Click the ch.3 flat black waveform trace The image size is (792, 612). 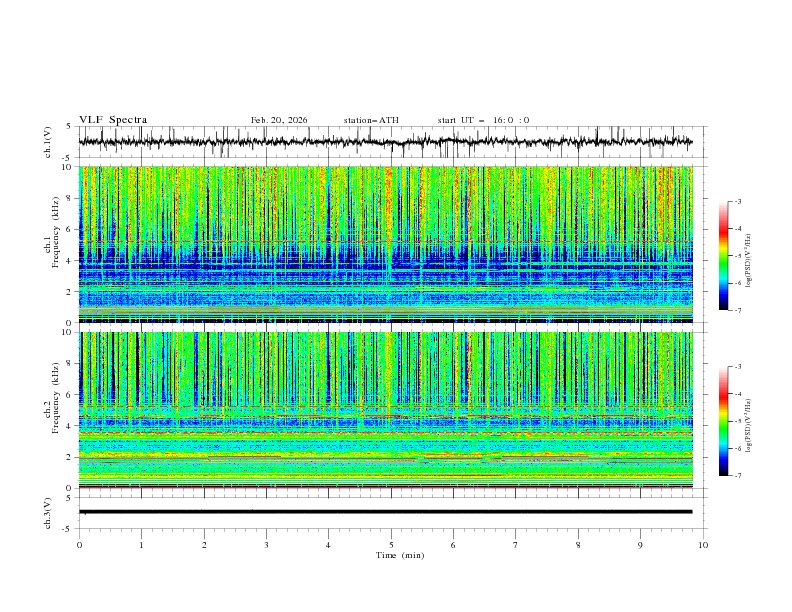390,512
